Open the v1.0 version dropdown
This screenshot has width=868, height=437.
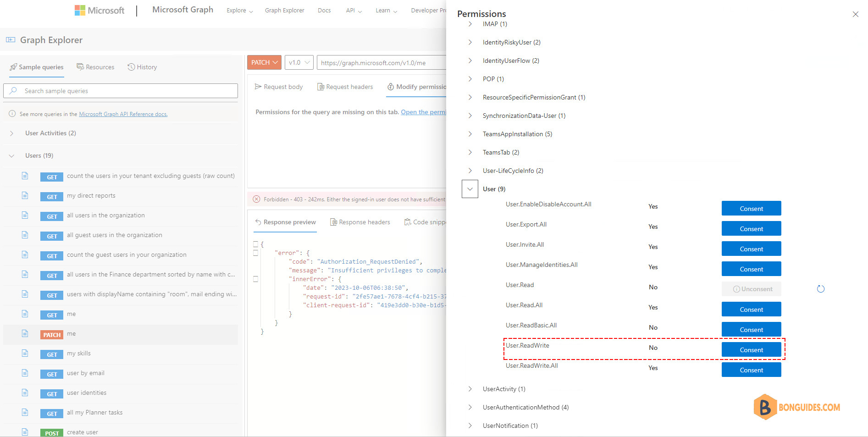299,62
